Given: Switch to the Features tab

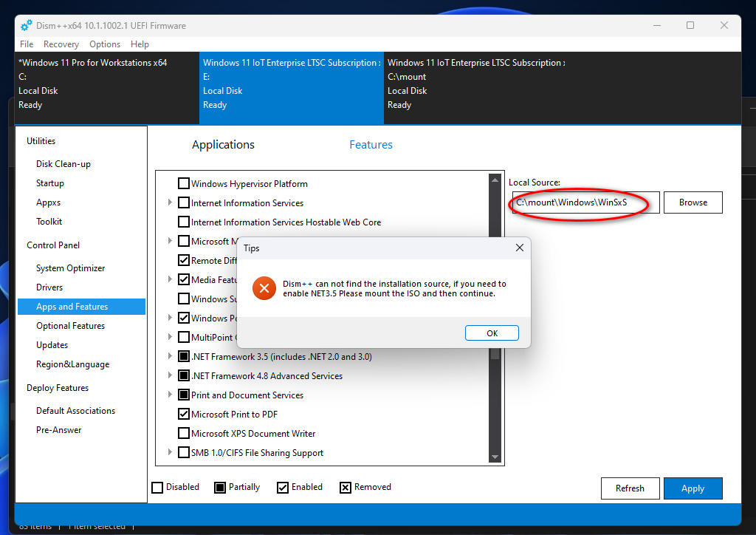Looking at the screenshot, I should point(371,145).
